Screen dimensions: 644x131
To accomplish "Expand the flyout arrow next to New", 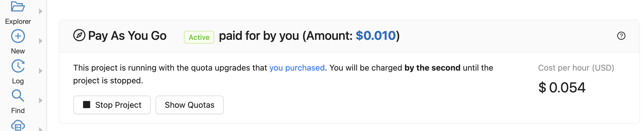I will (41, 41).
